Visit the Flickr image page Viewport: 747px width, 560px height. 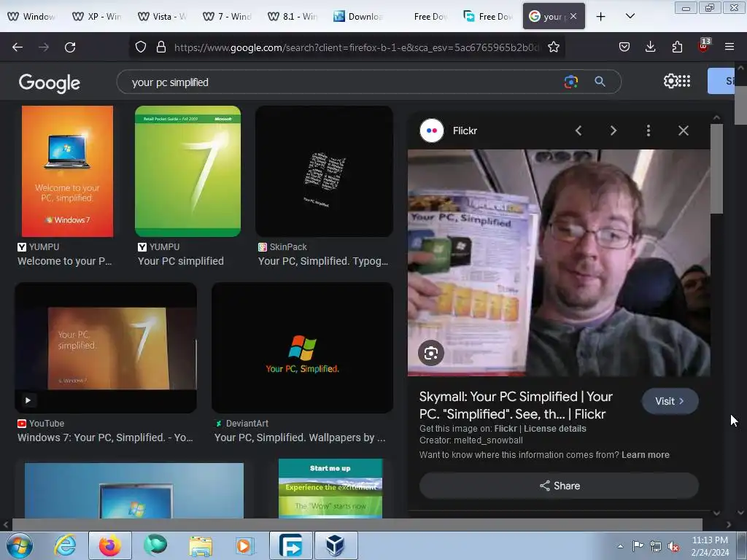[x=670, y=401]
